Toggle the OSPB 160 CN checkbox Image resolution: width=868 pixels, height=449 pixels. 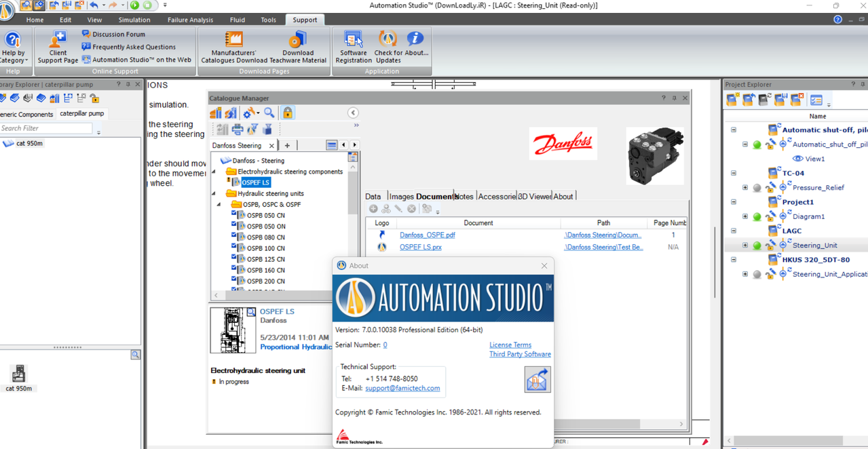pyautogui.click(x=234, y=267)
